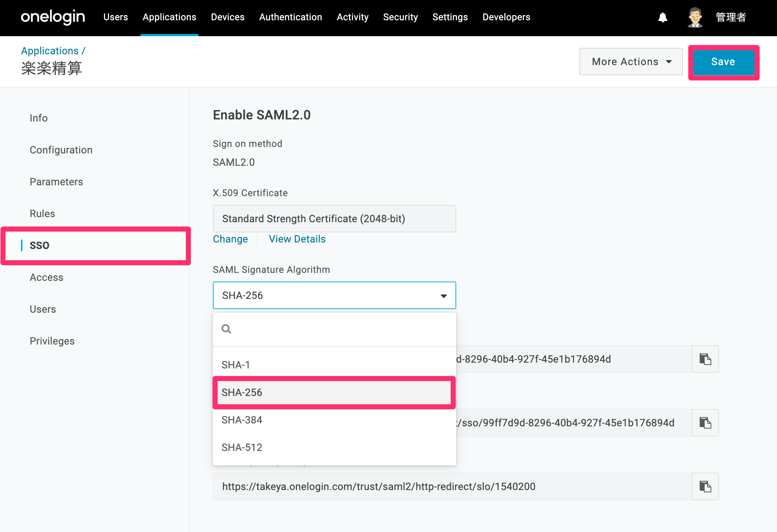Go back via Applications breadcrumb link
Image resolution: width=777 pixels, height=532 pixels.
50,51
